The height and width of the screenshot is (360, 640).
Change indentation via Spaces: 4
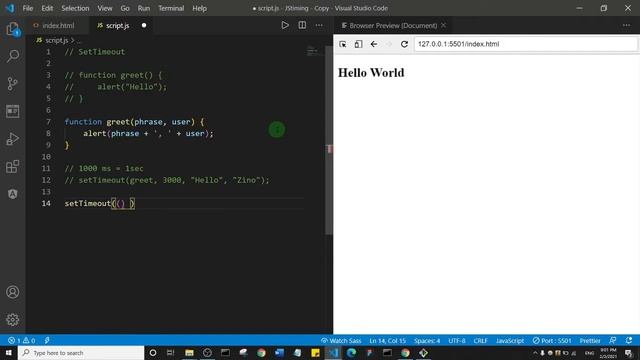[x=427, y=340]
